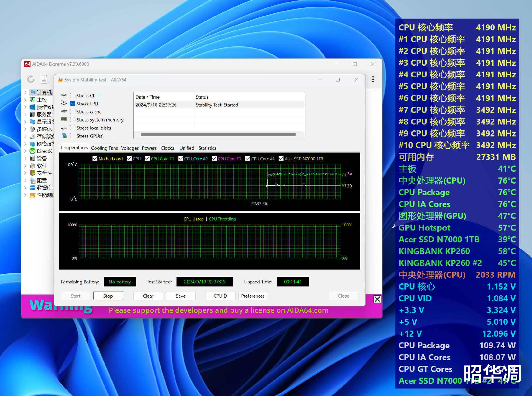This screenshot has width=532, height=396.
Task: Enable the Stress CPU checkbox
Action: [73, 96]
